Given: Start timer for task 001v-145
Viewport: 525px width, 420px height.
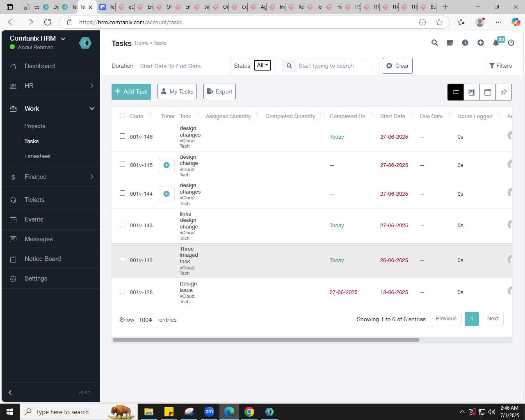Looking at the screenshot, I should click(167, 165).
